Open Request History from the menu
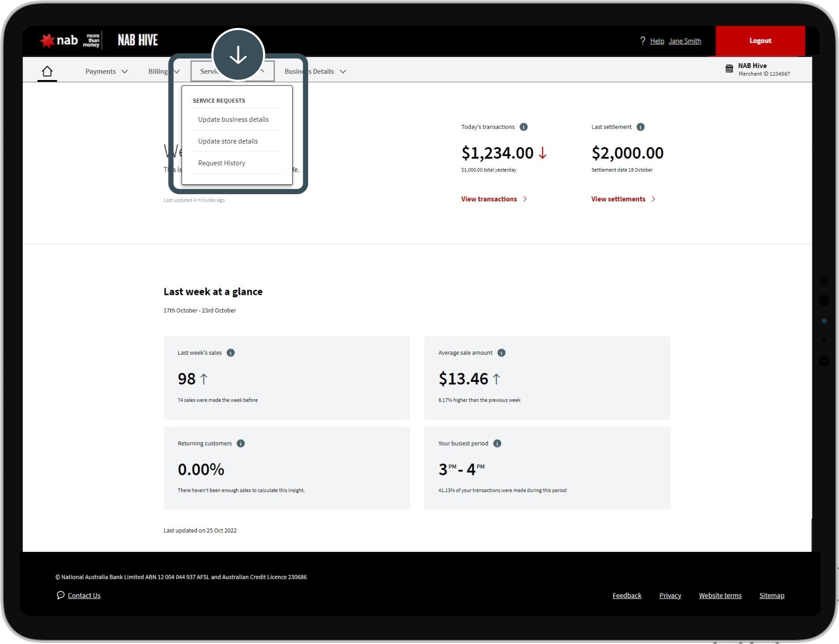839x644 pixels. tap(221, 163)
